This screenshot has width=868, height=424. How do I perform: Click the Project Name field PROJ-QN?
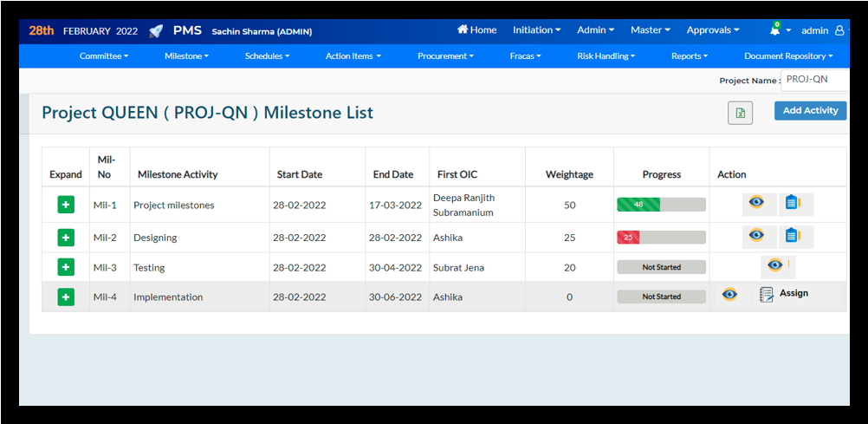(814, 80)
